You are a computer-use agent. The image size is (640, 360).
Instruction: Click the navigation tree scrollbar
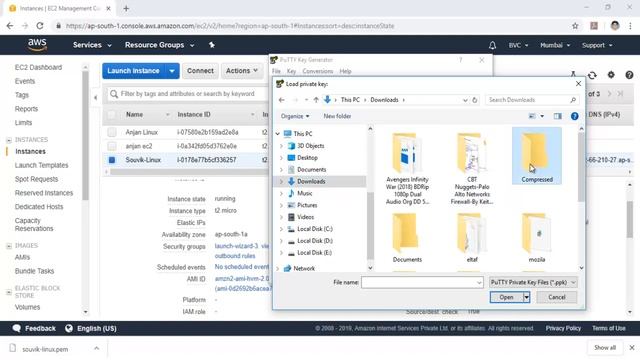click(x=370, y=225)
